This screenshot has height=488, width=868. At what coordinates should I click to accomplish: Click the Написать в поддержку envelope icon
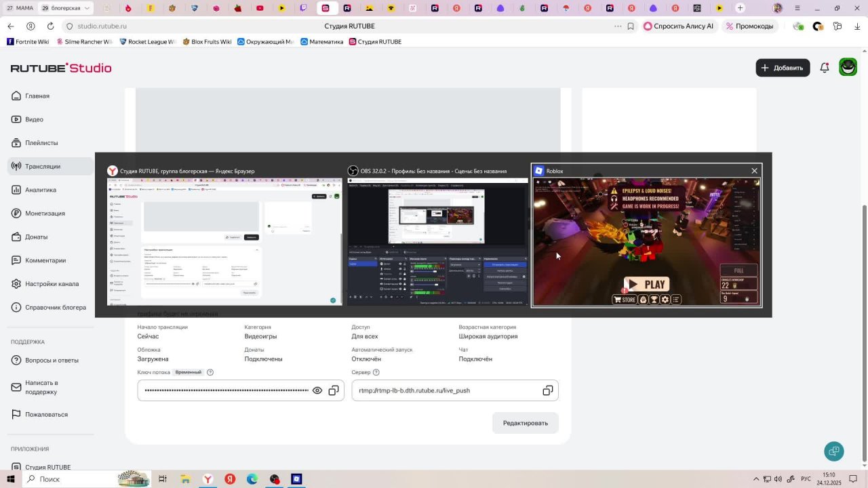(17, 387)
